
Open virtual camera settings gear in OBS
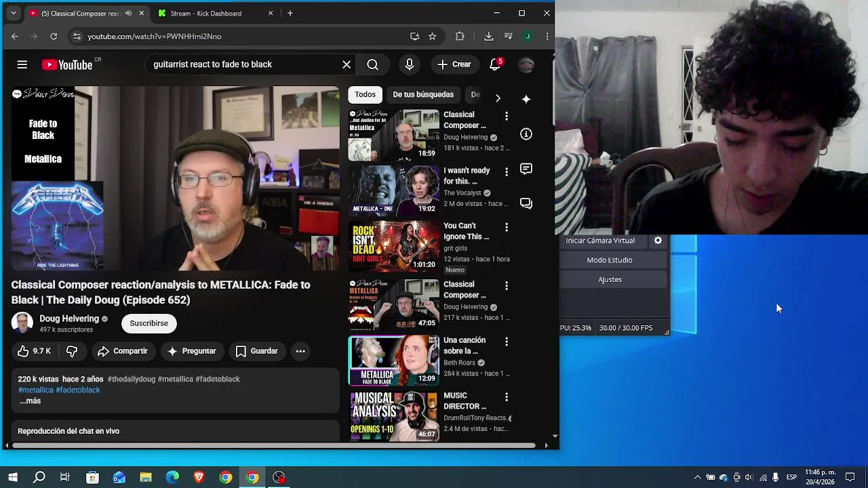[x=658, y=241]
